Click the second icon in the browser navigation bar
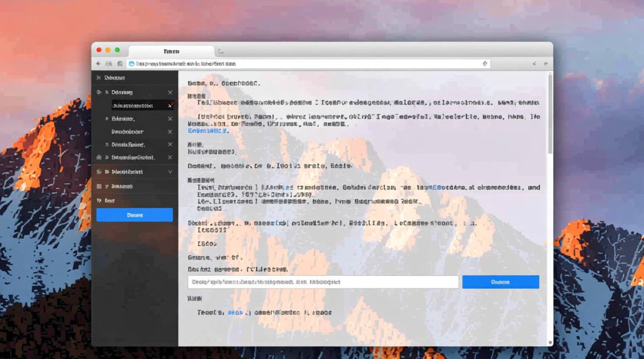 (x=109, y=64)
